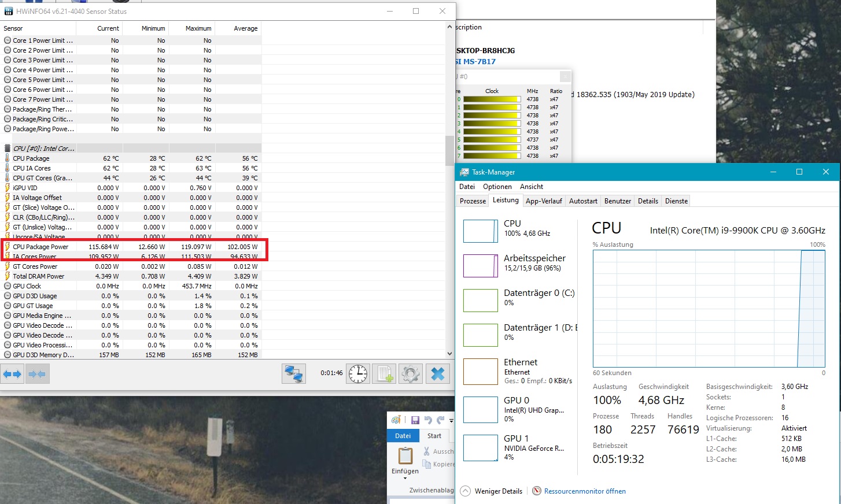Click the Ressourcenmonitor icon in Task-Manager
The width and height of the screenshot is (841, 504).
point(537,491)
